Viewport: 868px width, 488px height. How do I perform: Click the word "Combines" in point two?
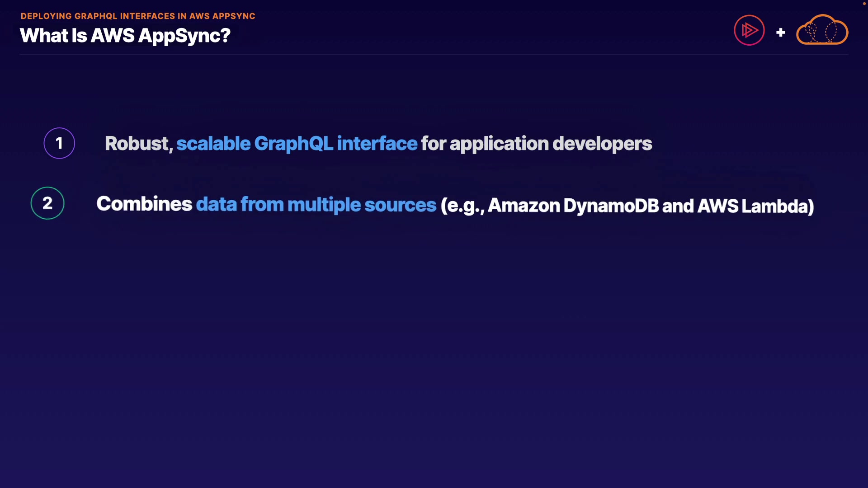144,204
